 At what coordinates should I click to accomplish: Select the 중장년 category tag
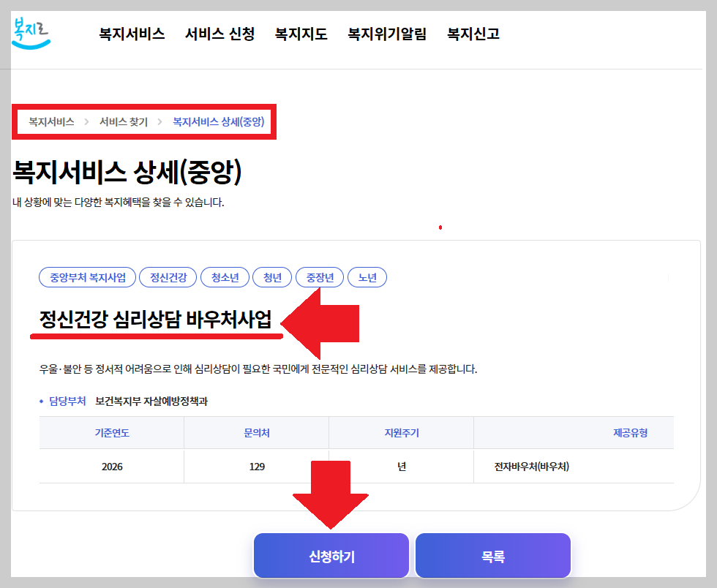[319, 277]
